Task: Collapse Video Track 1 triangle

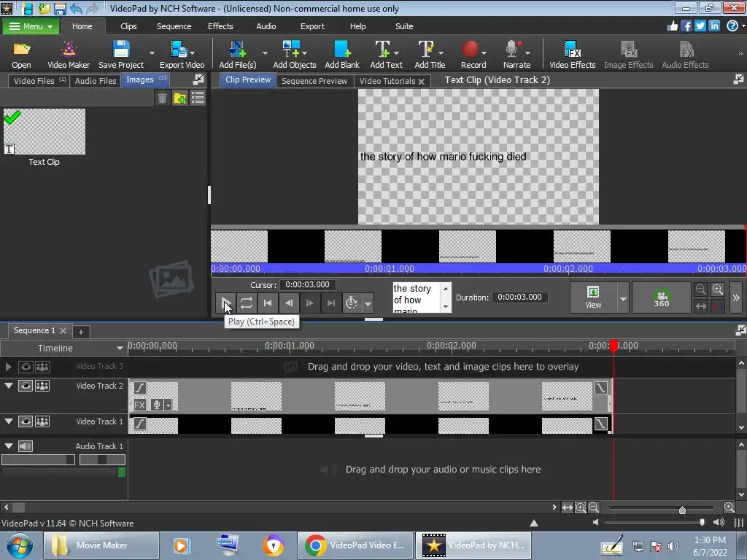Action: [x=9, y=421]
